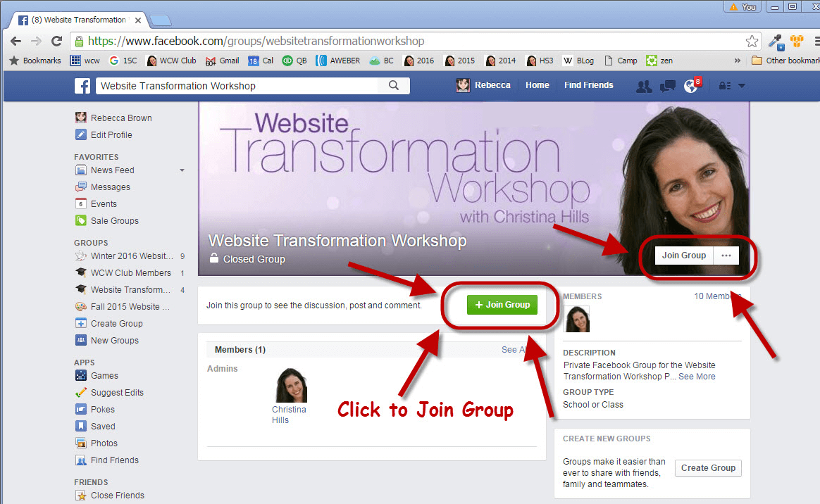Viewport: 820px width, 504px height.
Task: Click Edit Profile in the sidebar
Action: point(104,134)
